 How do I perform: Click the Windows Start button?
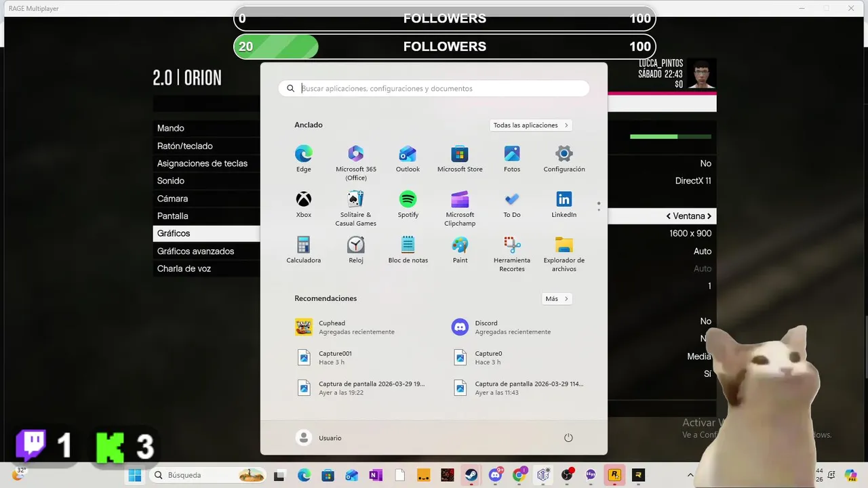[x=135, y=475]
